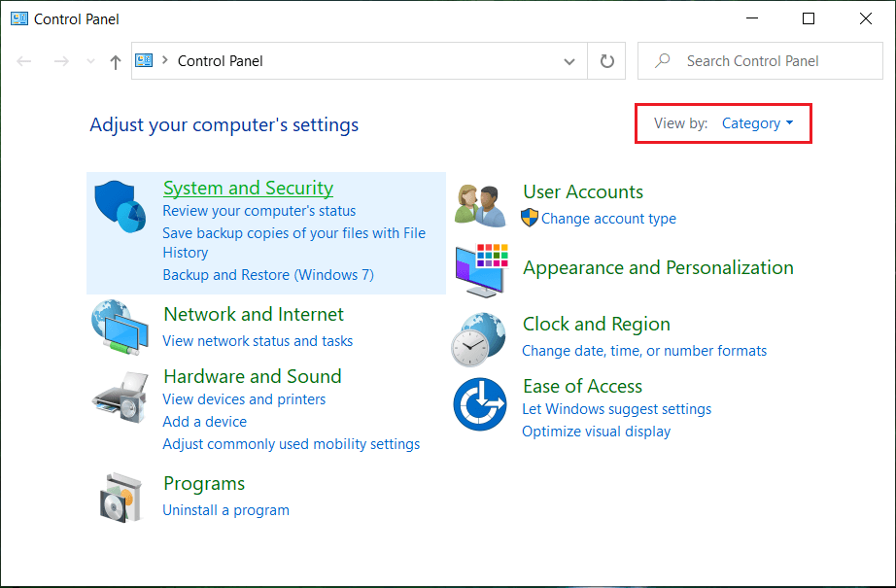Click the Control Panel breadcrumb in address bar
The image size is (896, 588).
[221, 61]
